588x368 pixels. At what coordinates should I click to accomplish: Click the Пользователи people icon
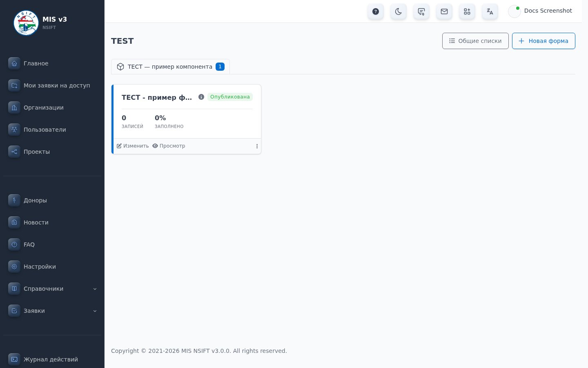14,130
